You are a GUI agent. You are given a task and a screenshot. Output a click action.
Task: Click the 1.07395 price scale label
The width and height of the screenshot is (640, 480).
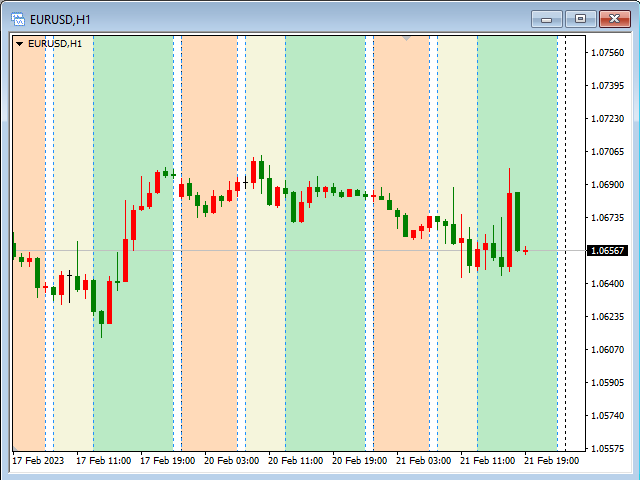(607, 86)
